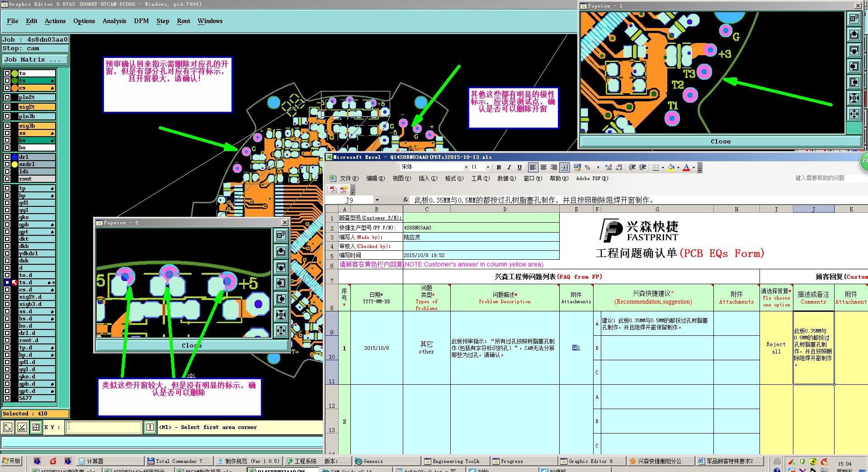Open the File menu in Graphic Editor
The image size is (868, 472).
pos(13,21)
